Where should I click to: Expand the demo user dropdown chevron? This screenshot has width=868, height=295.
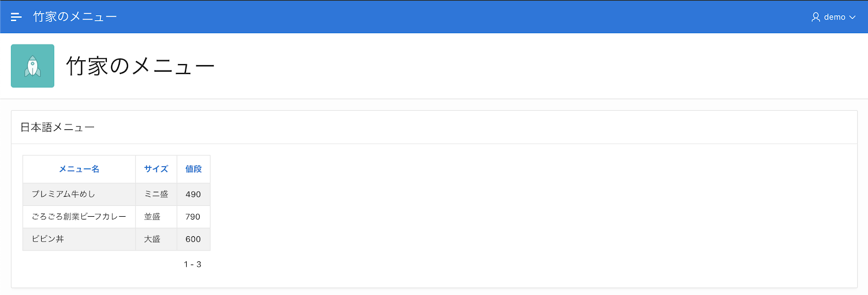pos(852,17)
